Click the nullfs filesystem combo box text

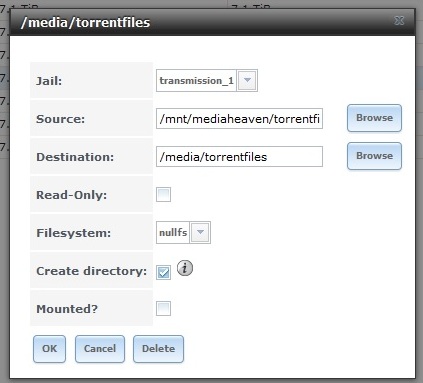pos(173,232)
